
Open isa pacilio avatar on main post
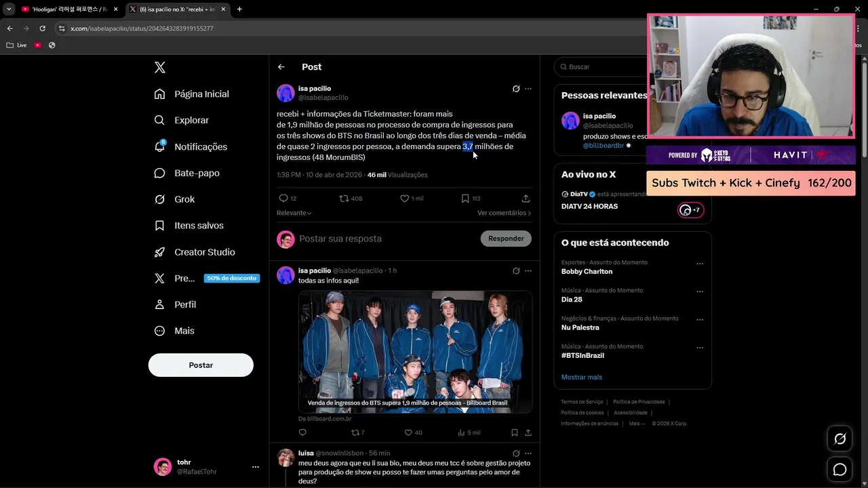tap(285, 93)
